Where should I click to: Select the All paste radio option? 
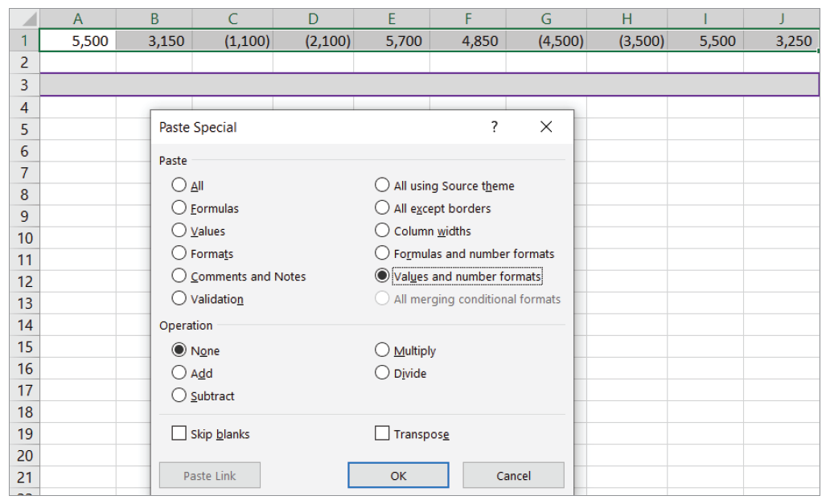(179, 186)
